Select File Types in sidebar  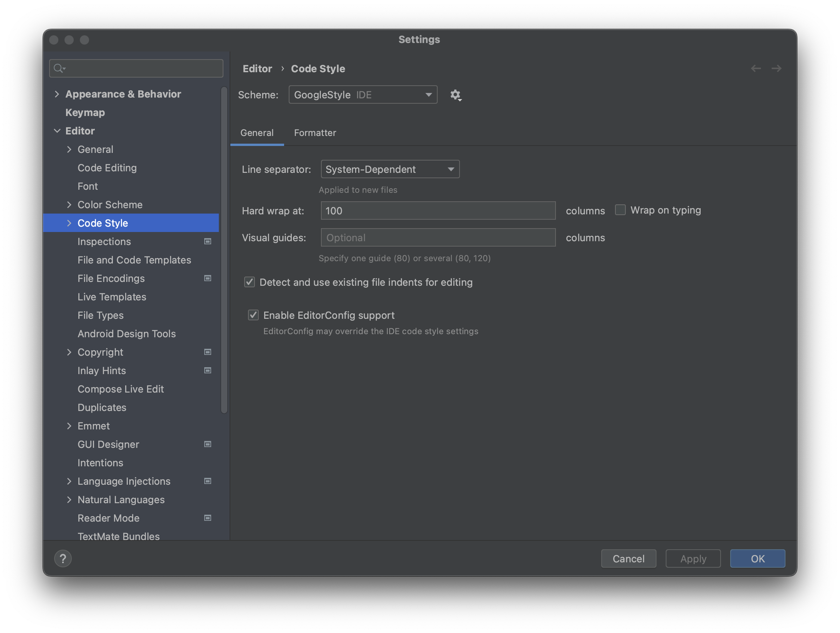tap(100, 315)
